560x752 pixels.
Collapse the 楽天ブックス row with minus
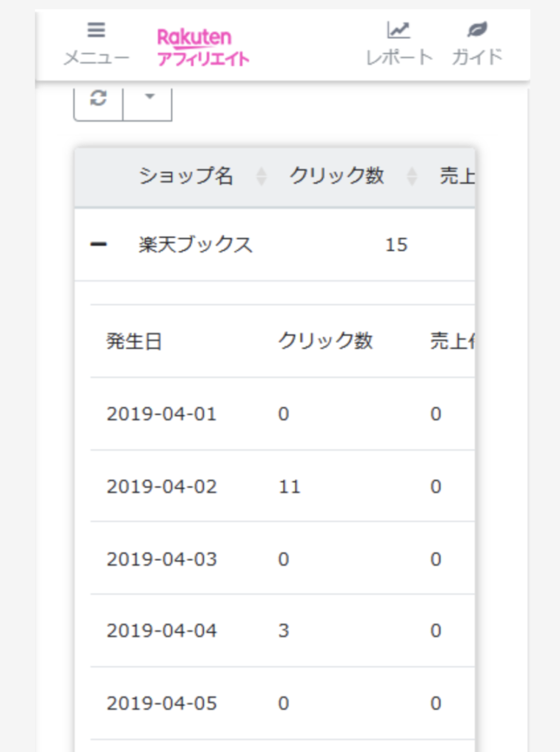tap(98, 245)
